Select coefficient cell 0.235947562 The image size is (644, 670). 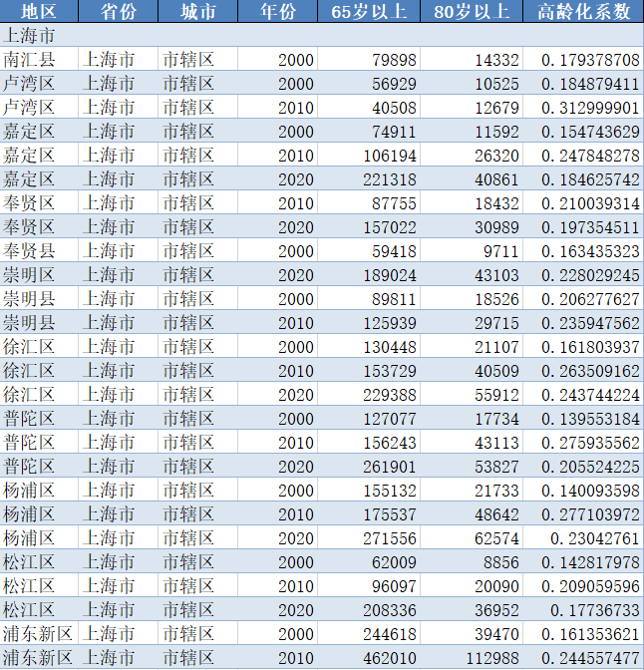[x=584, y=322]
